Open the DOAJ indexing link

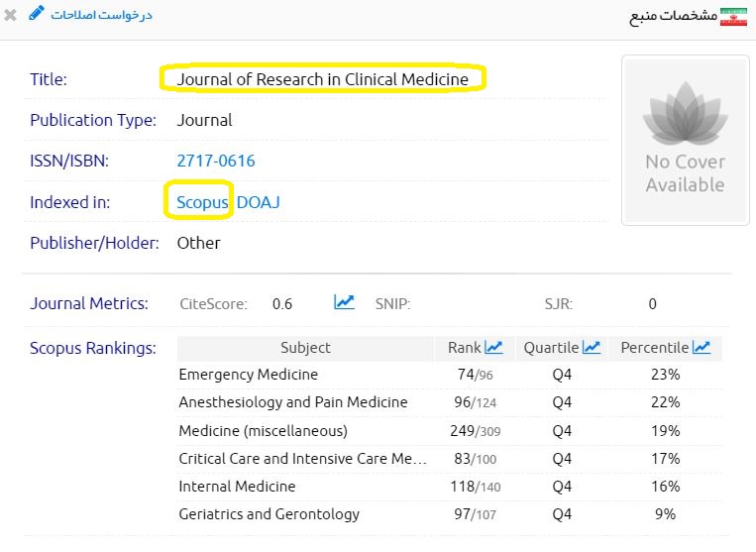click(x=259, y=202)
